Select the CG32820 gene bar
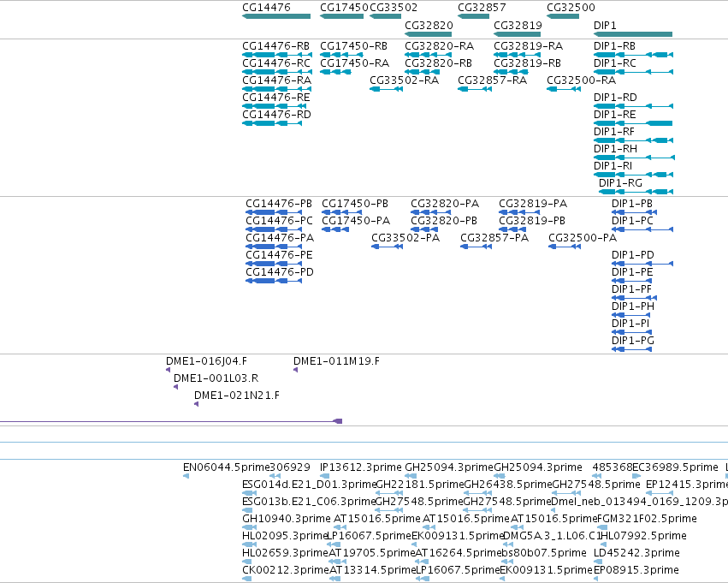The image size is (728, 583). point(428,34)
